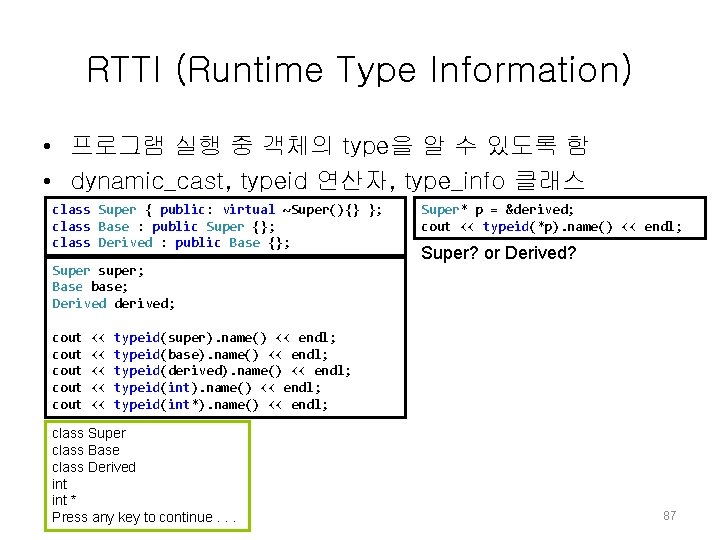Click the declaration 'Super super;'
Screen dimensions: 720x540
pyautogui.click(x=98, y=271)
